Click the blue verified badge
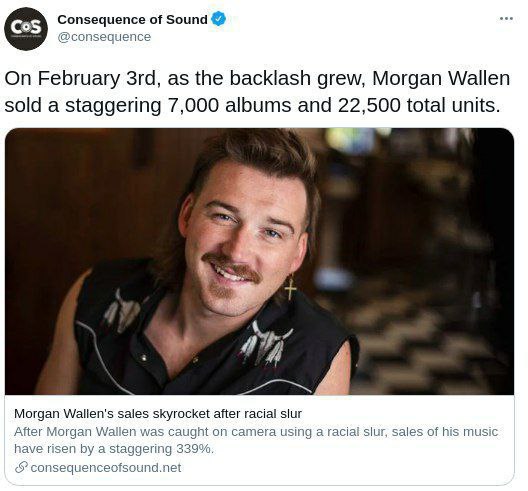This screenshot has height=491, width=528. coord(218,19)
